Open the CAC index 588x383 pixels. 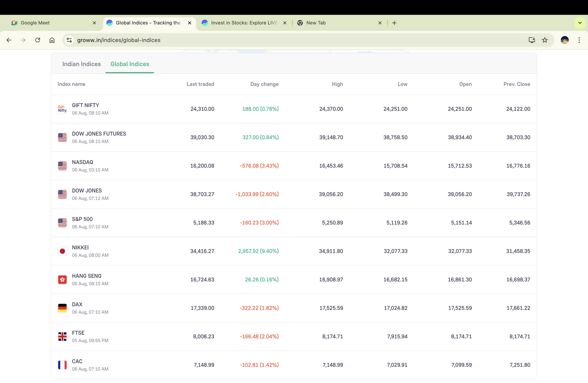(x=77, y=361)
